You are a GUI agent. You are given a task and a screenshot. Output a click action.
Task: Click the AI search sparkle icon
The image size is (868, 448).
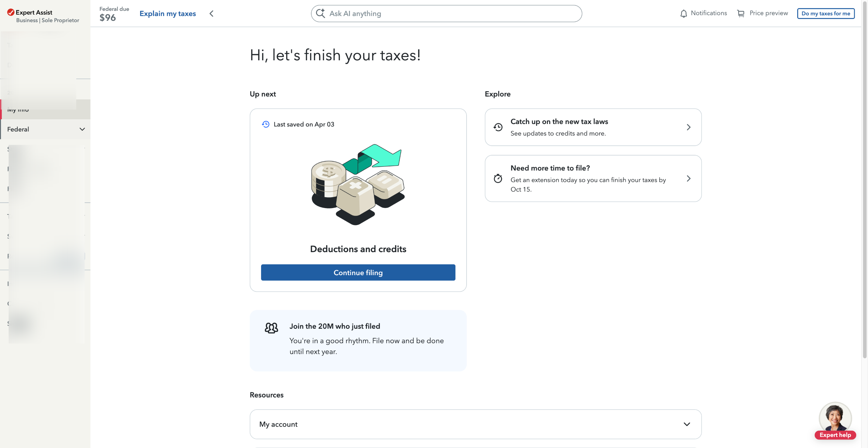[x=320, y=13]
